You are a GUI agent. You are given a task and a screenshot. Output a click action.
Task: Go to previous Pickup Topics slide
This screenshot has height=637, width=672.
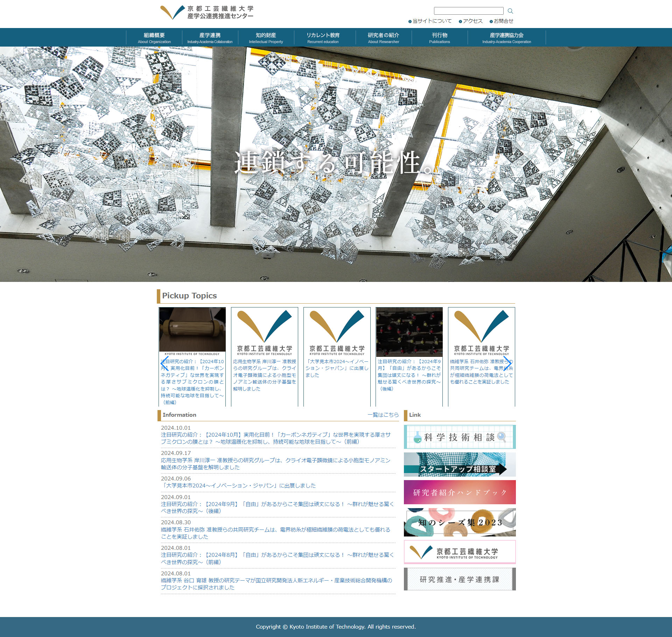pos(164,363)
